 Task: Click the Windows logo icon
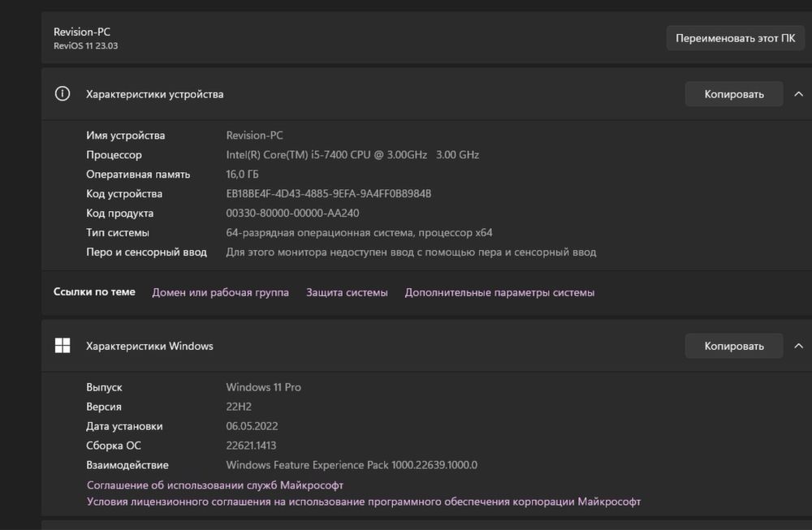point(63,346)
